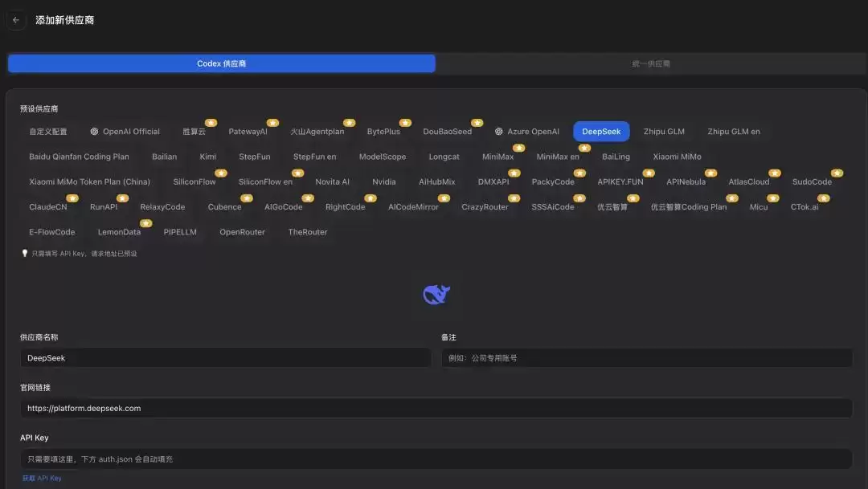Click the back arrow icon
Viewport: 868px width, 489px height.
tap(16, 20)
